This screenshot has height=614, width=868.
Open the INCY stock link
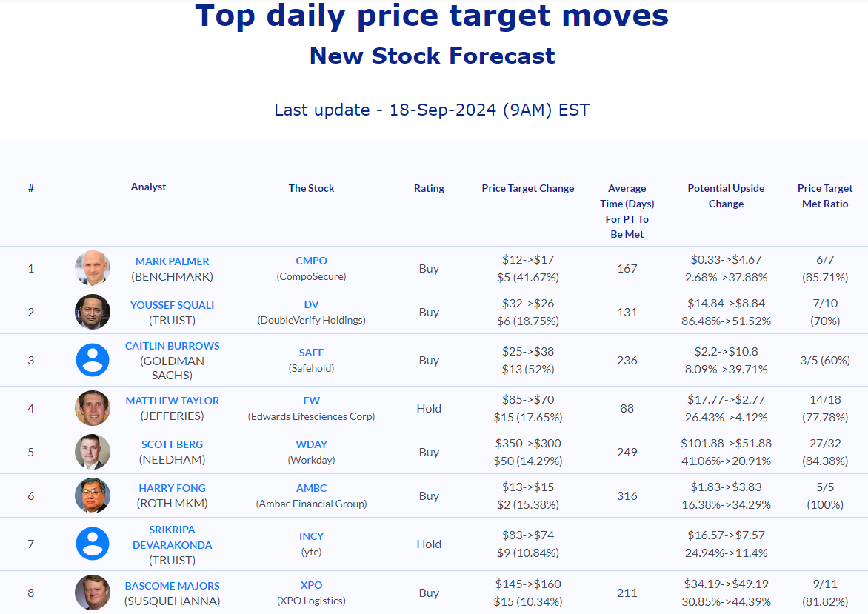(311, 536)
